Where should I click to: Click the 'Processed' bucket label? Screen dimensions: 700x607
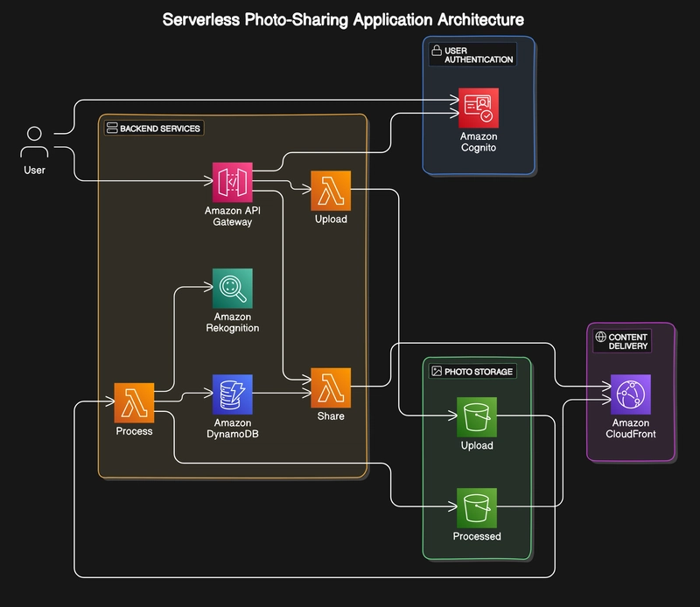pos(477,536)
